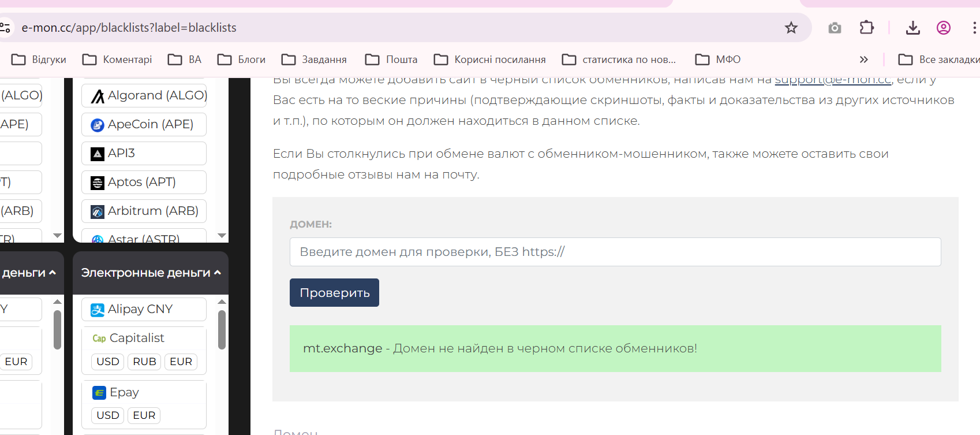
Task: Open the Блоги bookmarks folder
Action: [242, 60]
